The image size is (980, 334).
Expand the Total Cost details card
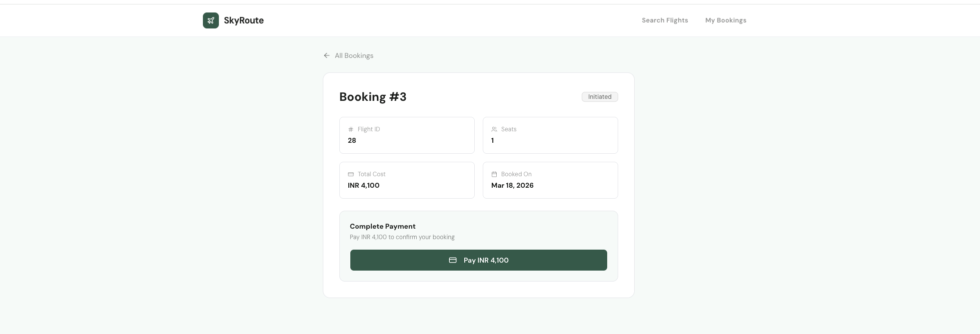coord(406,180)
